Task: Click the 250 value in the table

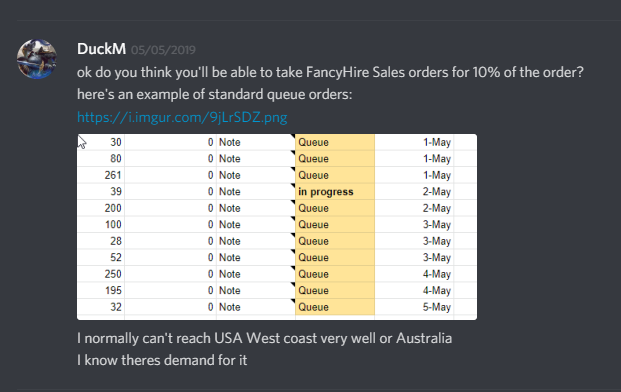Action: (x=113, y=274)
